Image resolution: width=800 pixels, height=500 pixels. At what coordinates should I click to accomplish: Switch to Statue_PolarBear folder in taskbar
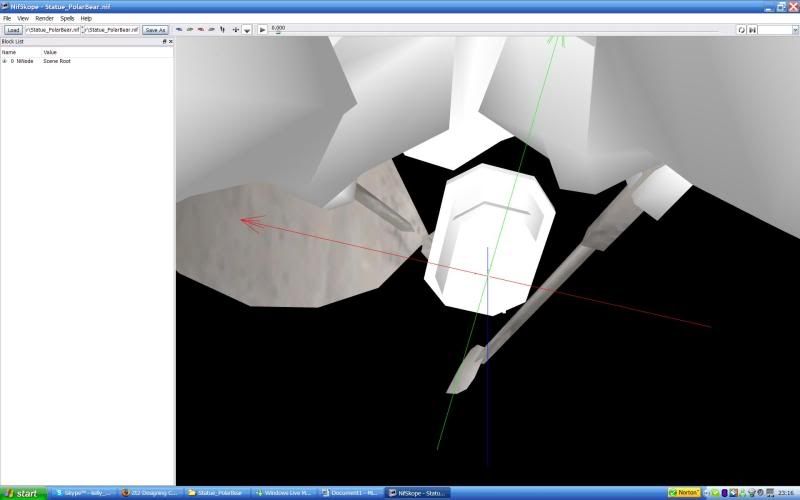point(215,493)
